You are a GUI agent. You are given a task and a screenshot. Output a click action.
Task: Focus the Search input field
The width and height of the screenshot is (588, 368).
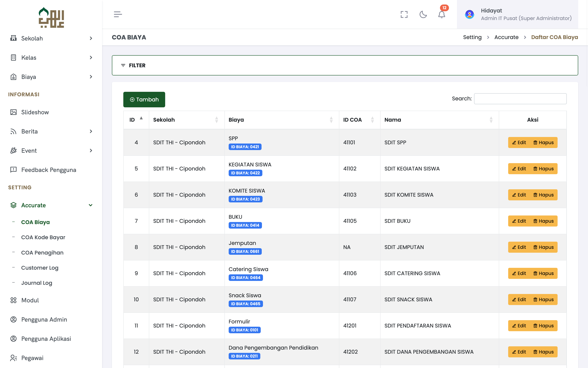coord(520,99)
